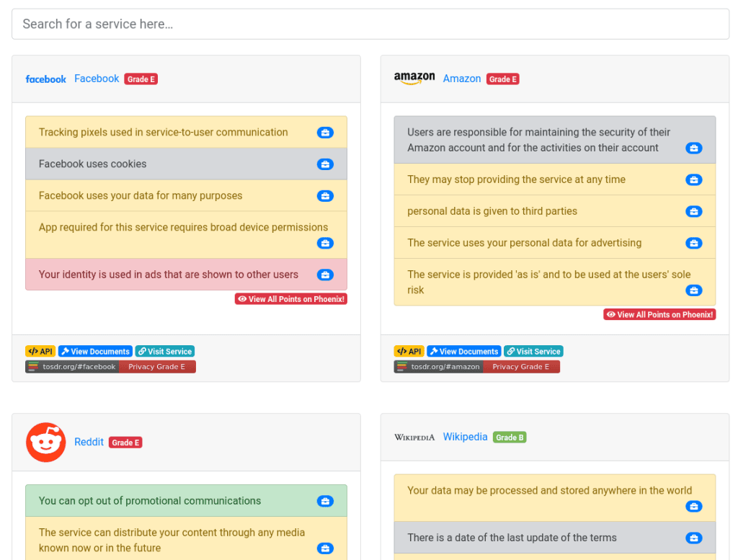Click Amazon's Grade E badge
The image size is (738, 560).
pyautogui.click(x=502, y=79)
